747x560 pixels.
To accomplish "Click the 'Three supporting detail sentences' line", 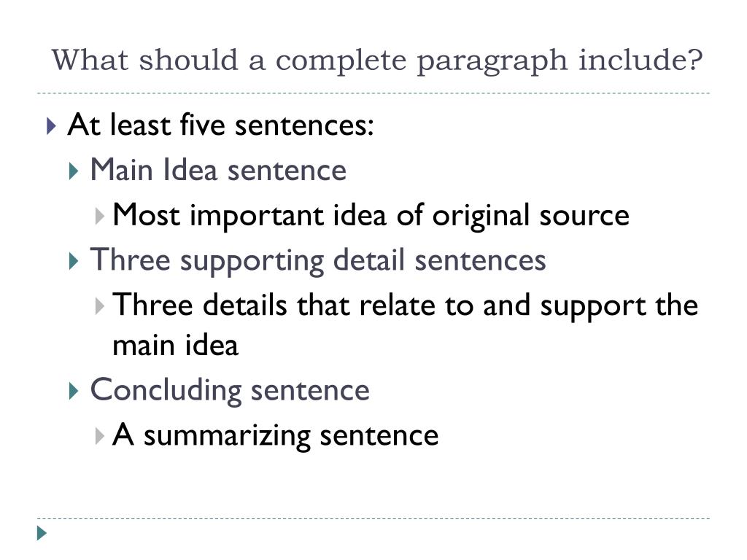I will [318, 261].
